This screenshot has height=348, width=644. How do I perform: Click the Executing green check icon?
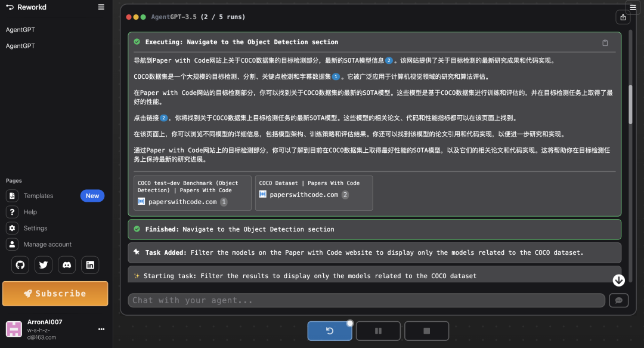point(137,42)
